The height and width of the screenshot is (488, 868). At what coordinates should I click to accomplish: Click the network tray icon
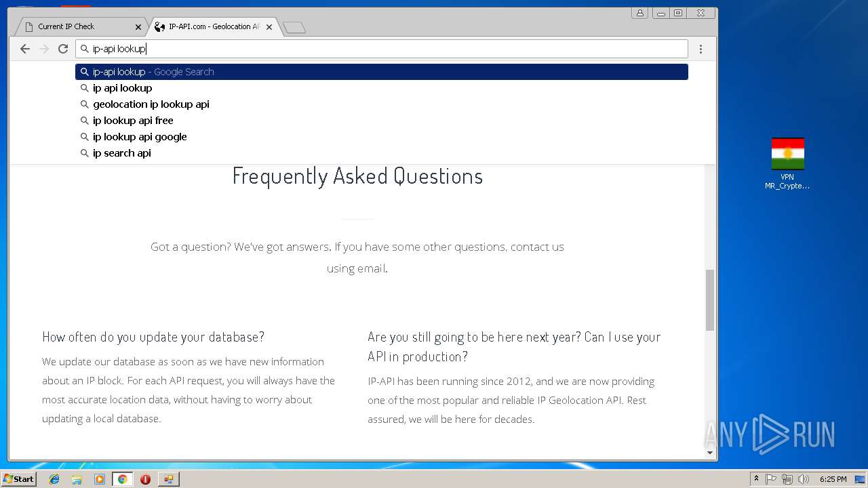pyautogui.click(x=787, y=479)
